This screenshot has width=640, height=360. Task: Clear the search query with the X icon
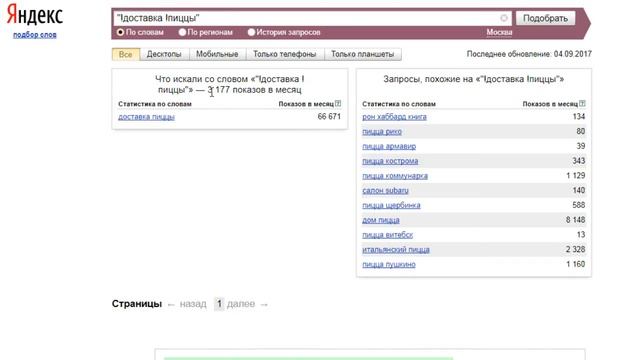(x=504, y=18)
